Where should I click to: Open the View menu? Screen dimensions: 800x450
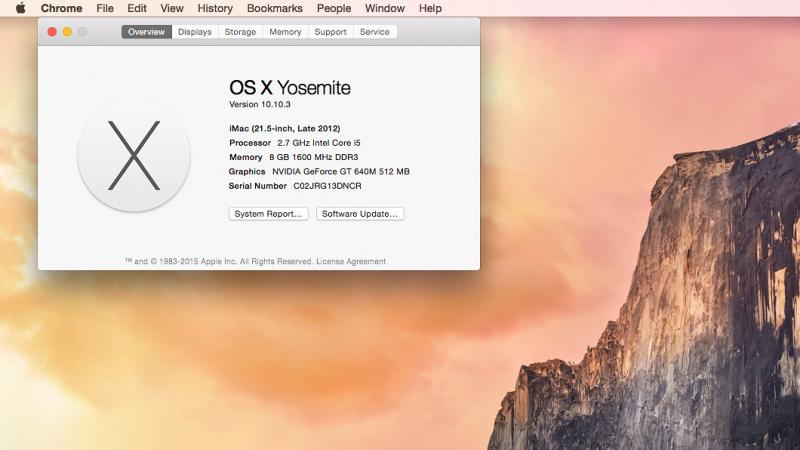(x=172, y=8)
